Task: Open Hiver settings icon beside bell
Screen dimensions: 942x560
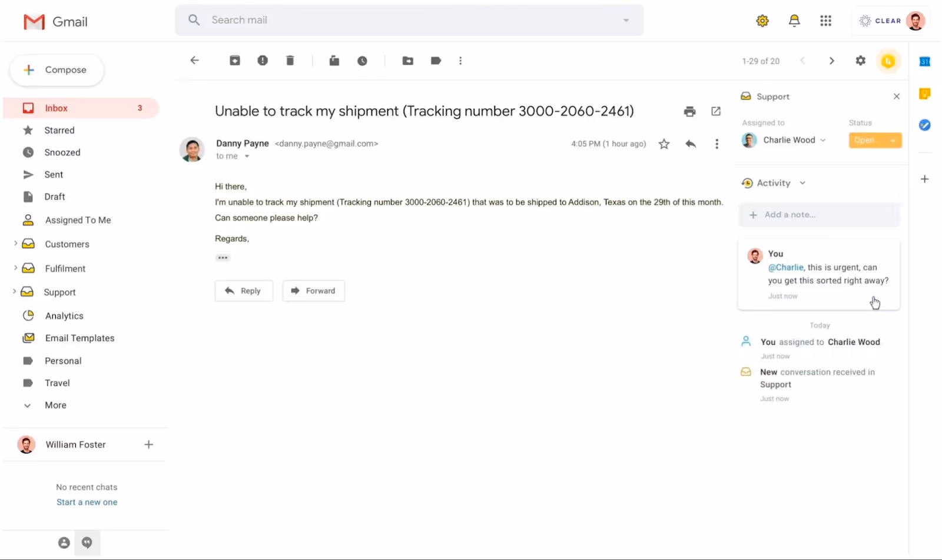Action: click(x=762, y=21)
